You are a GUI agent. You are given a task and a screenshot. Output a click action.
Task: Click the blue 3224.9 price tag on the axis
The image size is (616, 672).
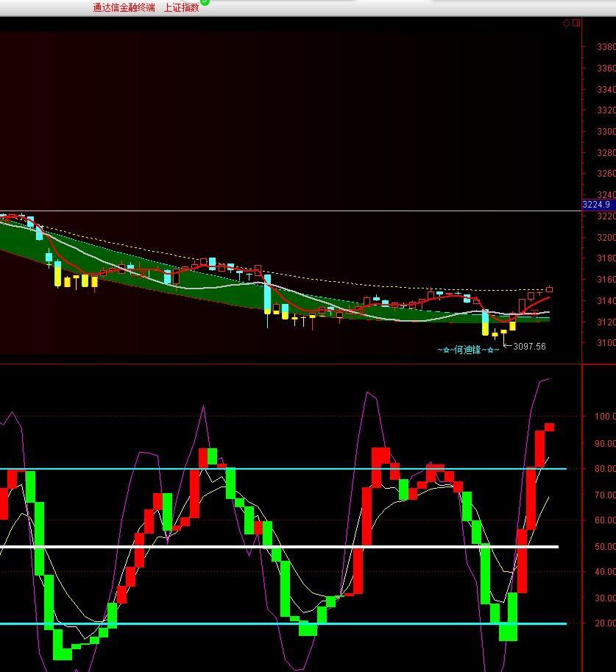(599, 205)
